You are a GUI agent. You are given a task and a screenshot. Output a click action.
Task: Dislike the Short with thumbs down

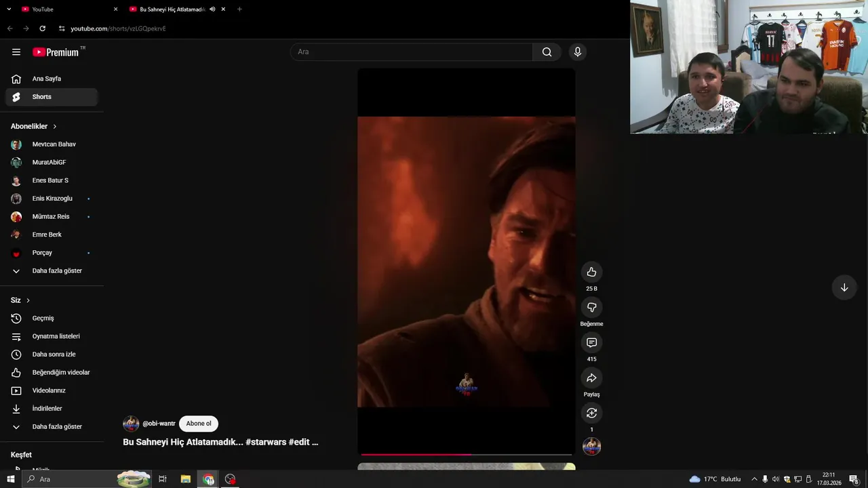[591, 307]
